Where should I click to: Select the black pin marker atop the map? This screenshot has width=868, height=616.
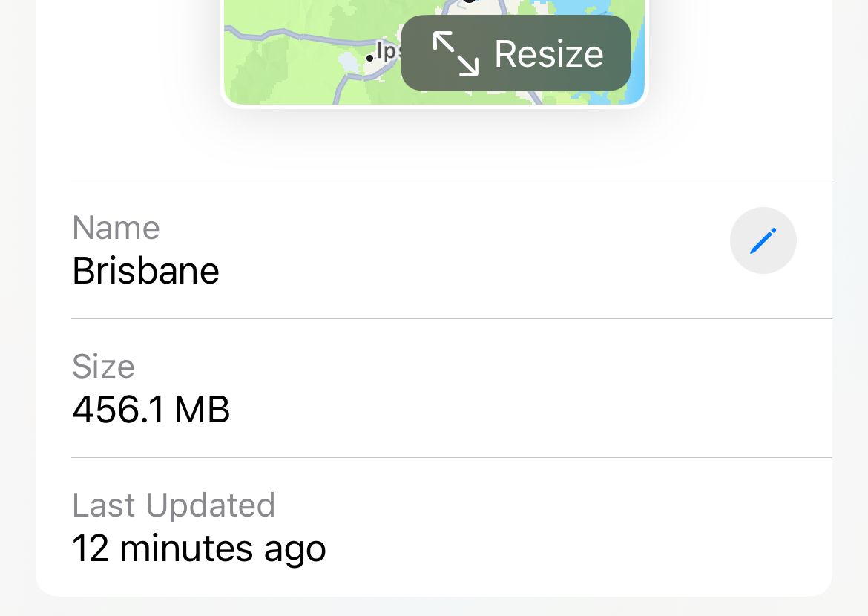coord(469,4)
